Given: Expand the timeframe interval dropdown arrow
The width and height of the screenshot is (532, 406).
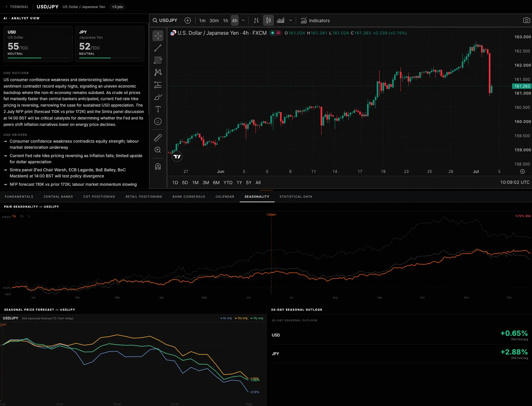Looking at the screenshot, I should 243,21.
